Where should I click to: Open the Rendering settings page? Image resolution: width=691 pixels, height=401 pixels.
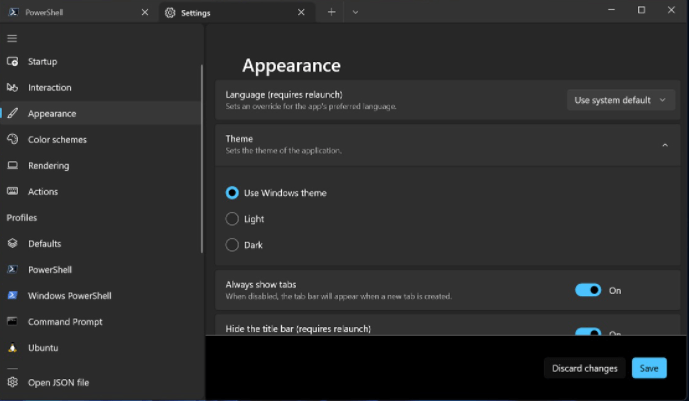(101, 165)
